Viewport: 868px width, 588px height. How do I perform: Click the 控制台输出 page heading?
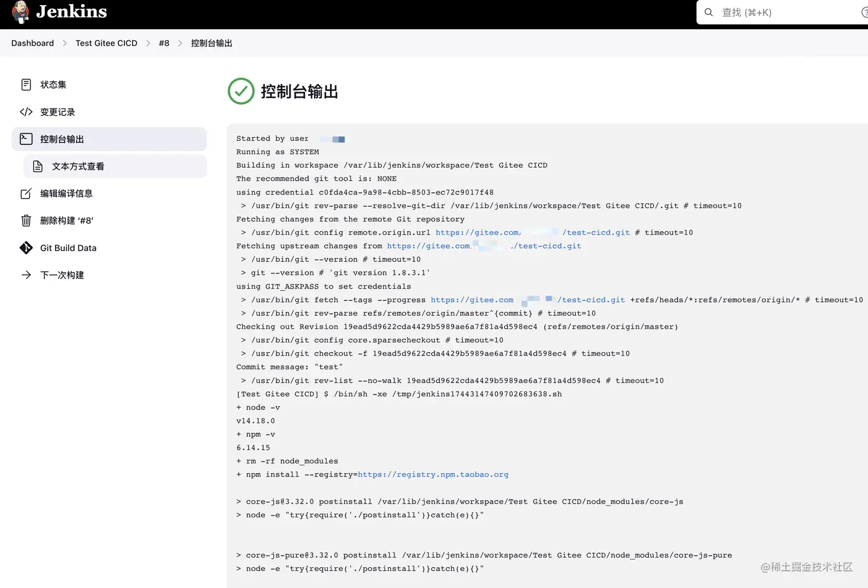[x=299, y=92]
